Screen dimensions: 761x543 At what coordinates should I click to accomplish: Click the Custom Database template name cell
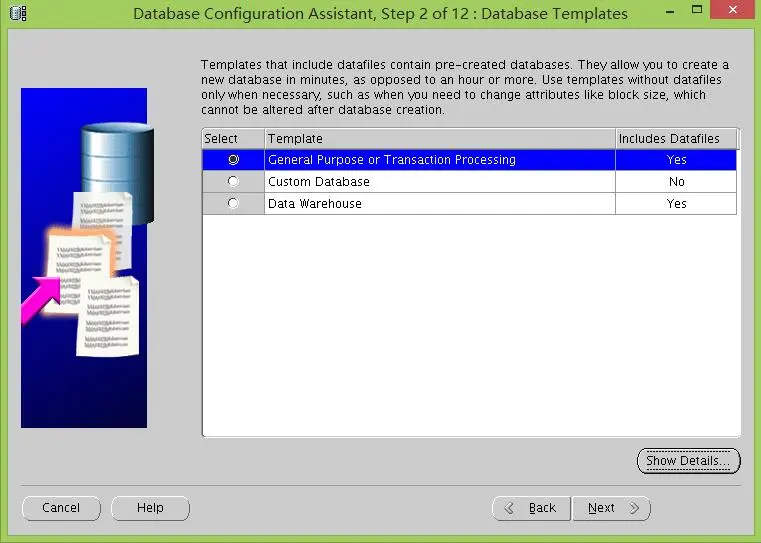coord(440,181)
